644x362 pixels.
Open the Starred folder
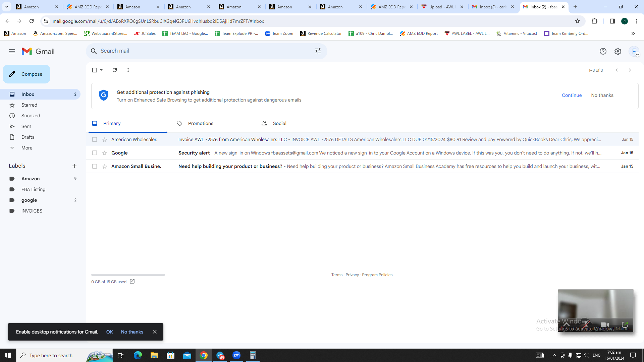pyautogui.click(x=40, y=105)
